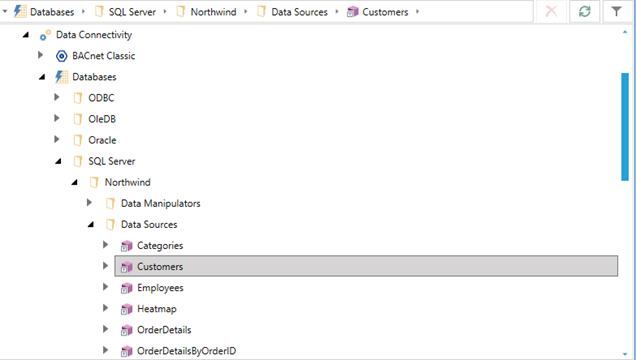The height and width of the screenshot is (360, 636).
Task: Click the Employees data source icon
Action: (127, 288)
